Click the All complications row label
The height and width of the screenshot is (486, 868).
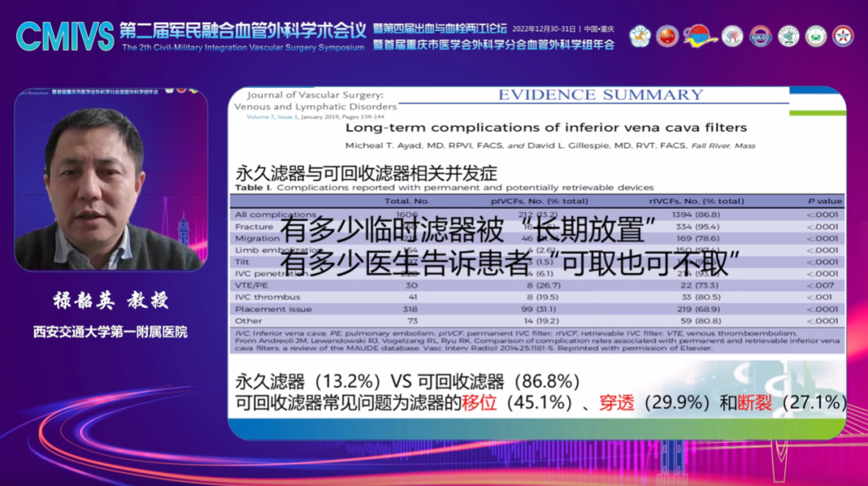pyautogui.click(x=275, y=214)
